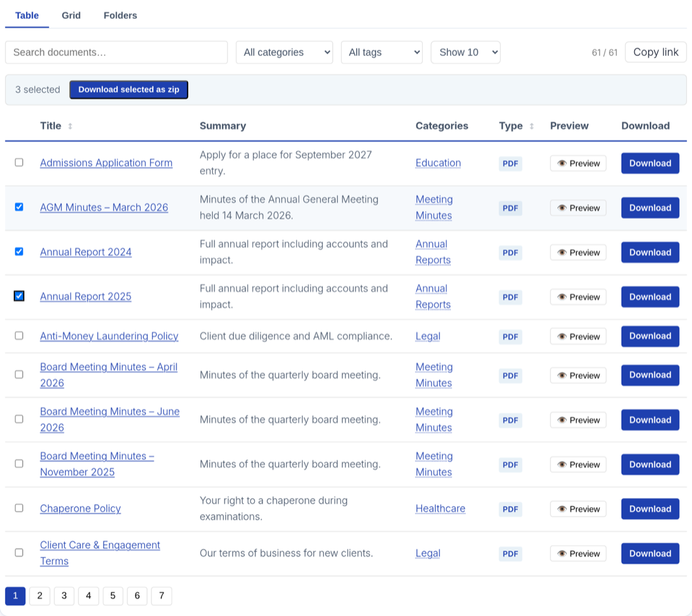This screenshot has height=616, width=692.
Task: Sort the table by Title column
Action: pos(56,126)
